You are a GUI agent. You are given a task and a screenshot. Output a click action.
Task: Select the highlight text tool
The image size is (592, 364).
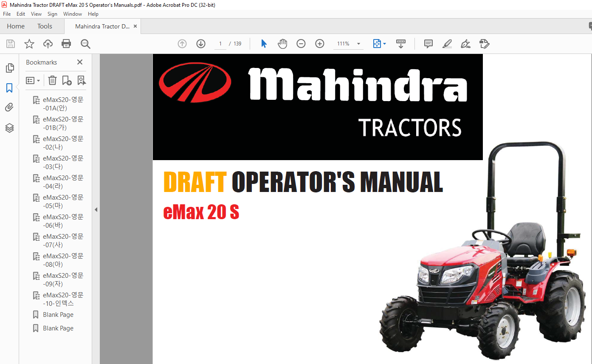(447, 44)
